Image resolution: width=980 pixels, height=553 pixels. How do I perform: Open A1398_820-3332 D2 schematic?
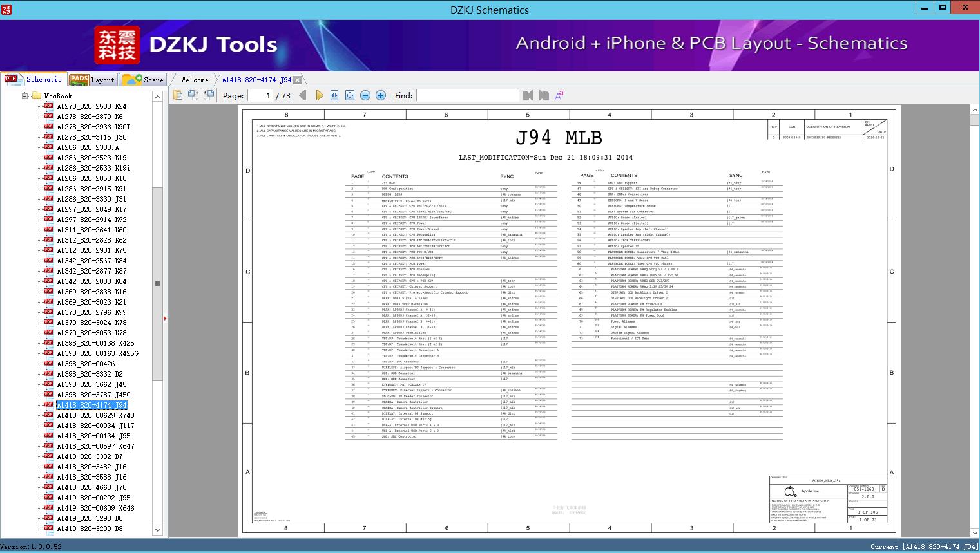coord(90,374)
